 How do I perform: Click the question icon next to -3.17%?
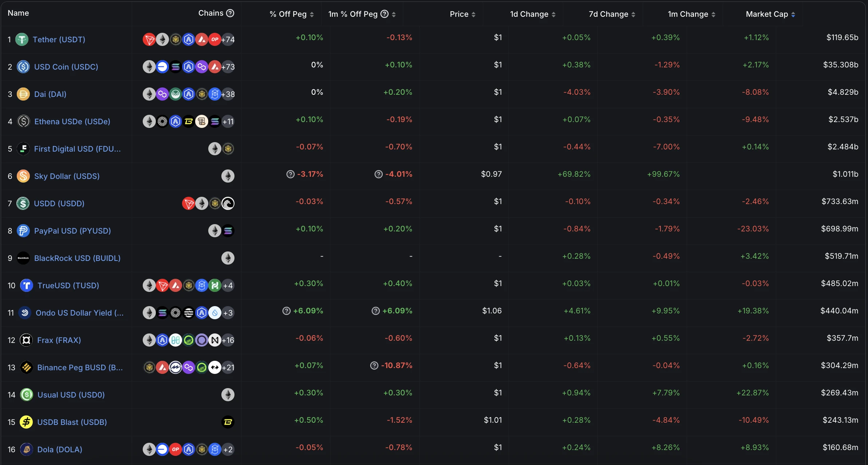290,174
